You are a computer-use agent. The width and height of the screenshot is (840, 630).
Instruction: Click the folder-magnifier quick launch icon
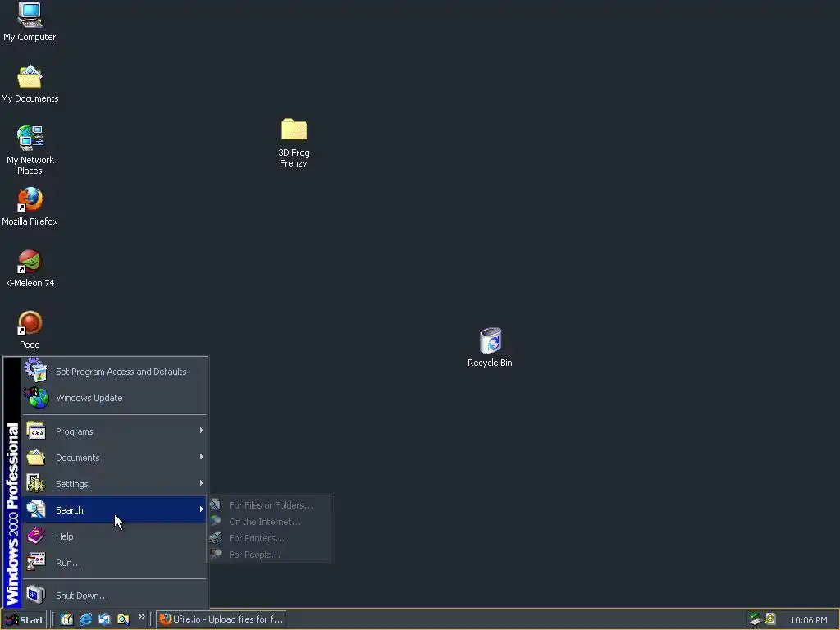pos(123,619)
